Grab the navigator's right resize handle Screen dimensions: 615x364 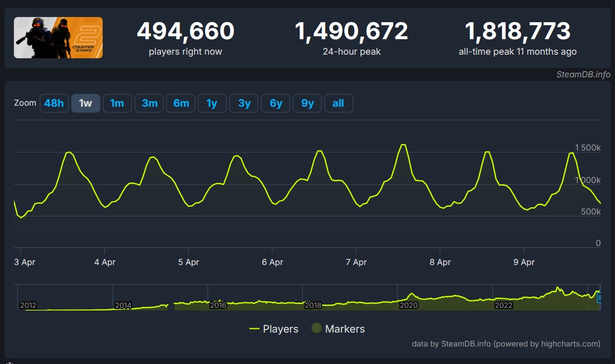tap(600, 297)
